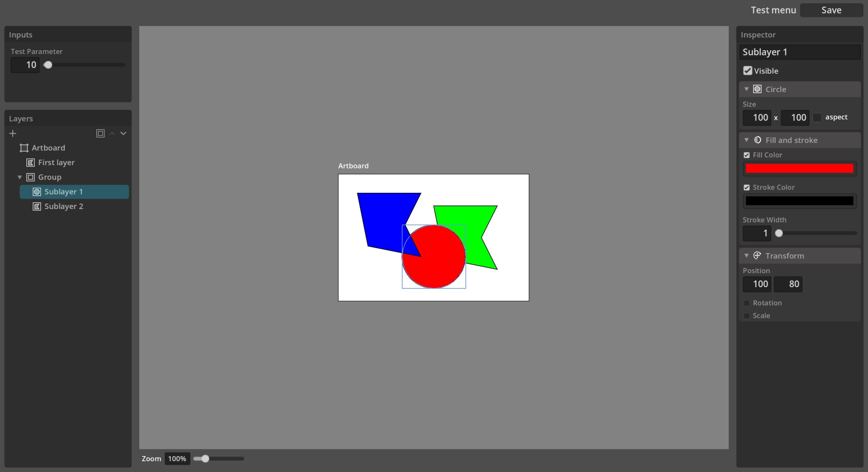Click the Artboard frame icon in Layers

pos(24,148)
